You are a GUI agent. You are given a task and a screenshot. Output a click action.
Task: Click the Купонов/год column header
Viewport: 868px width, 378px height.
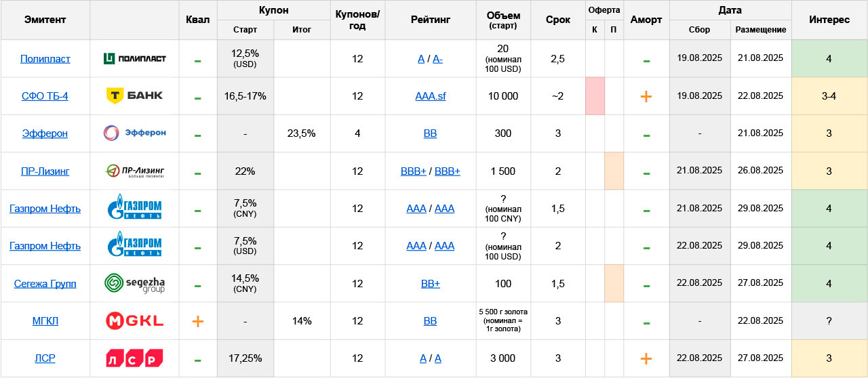click(357, 20)
